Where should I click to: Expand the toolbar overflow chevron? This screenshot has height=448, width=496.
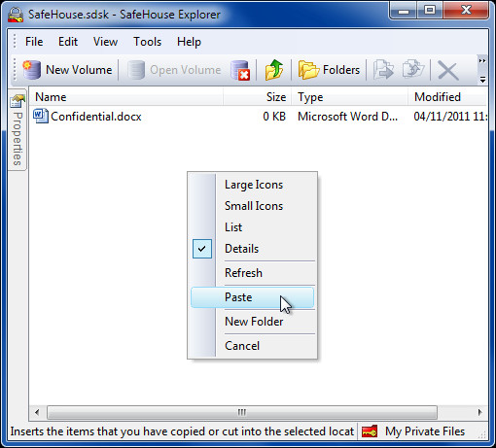tap(482, 61)
